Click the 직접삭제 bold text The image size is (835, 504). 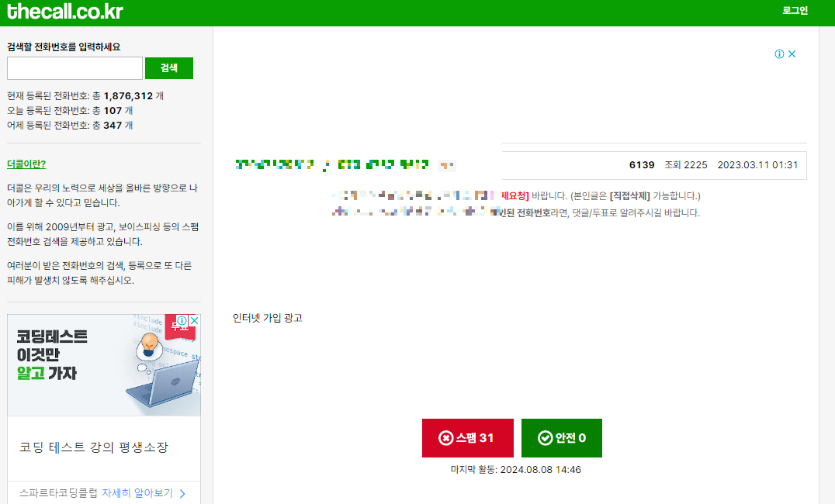[629, 196]
